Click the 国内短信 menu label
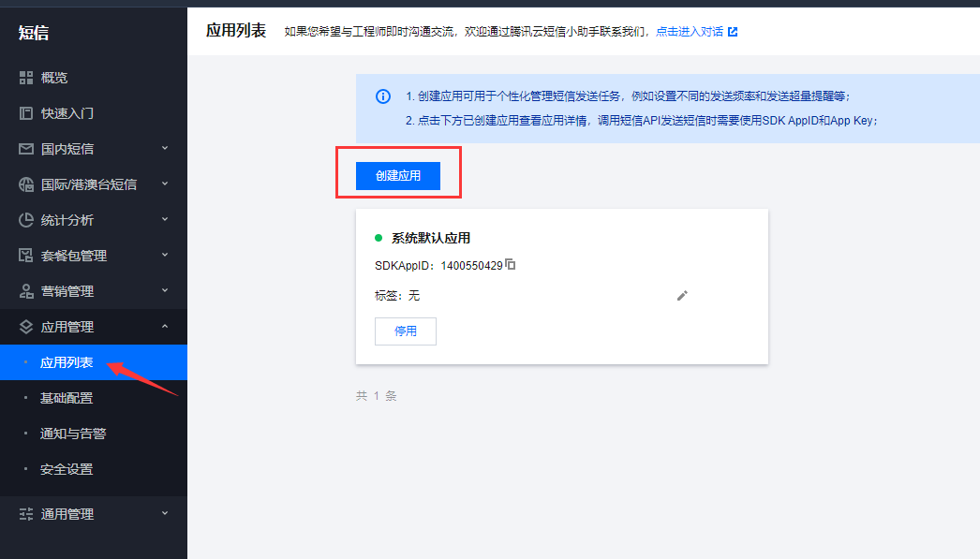 coord(67,149)
